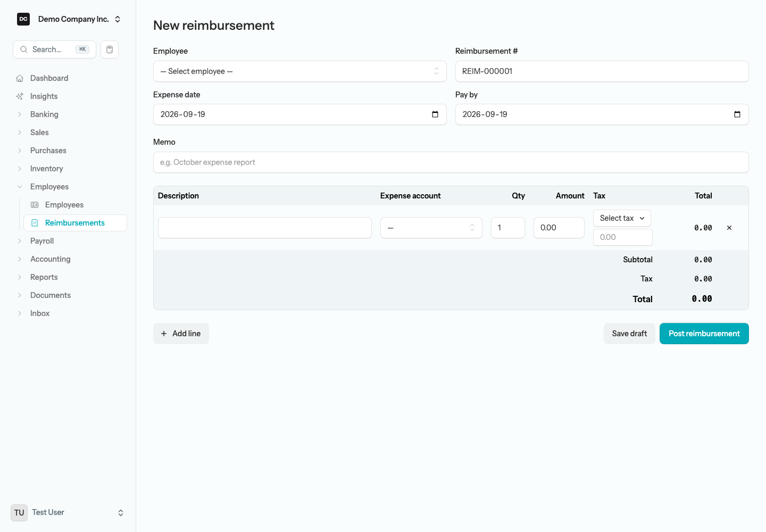766x532 pixels.
Task: Expand the Reports section chevron
Action: pyautogui.click(x=20, y=277)
